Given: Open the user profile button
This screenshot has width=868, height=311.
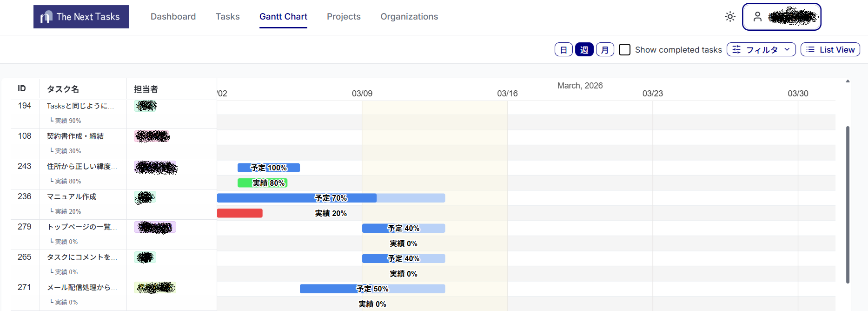Looking at the screenshot, I should (782, 17).
